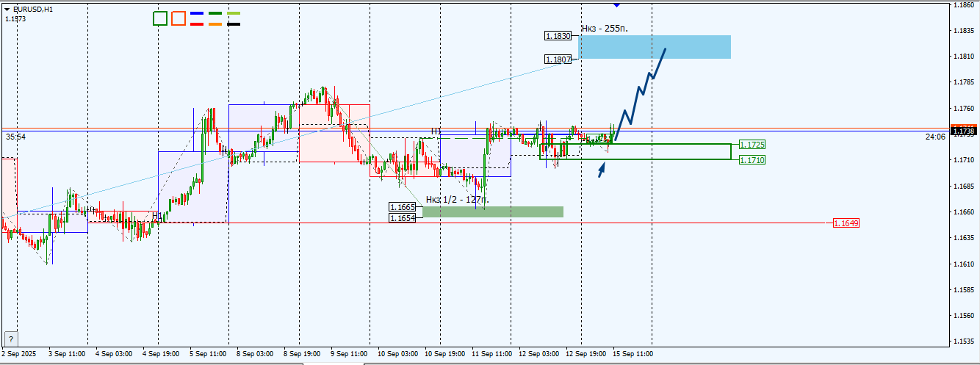Click the 'Нкз 1/2 - 127п.' zone label
Screen dimensions: 980x365
click(x=458, y=199)
